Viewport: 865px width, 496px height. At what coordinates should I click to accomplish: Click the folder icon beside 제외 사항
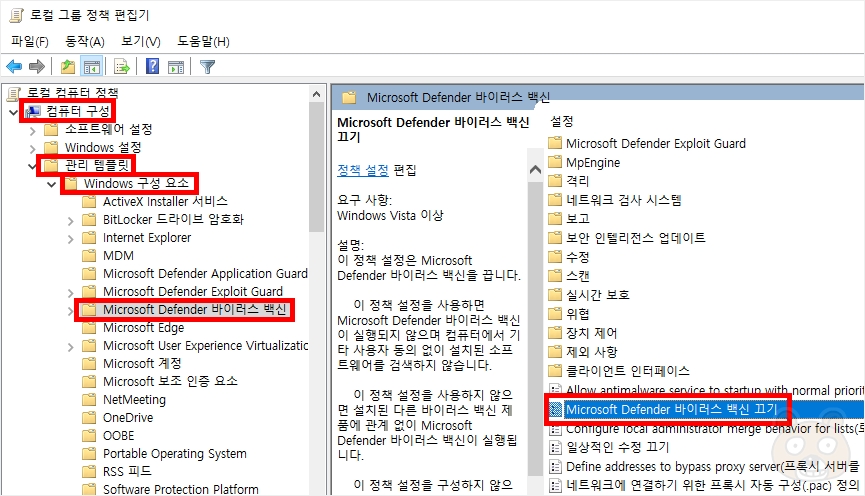pos(555,351)
